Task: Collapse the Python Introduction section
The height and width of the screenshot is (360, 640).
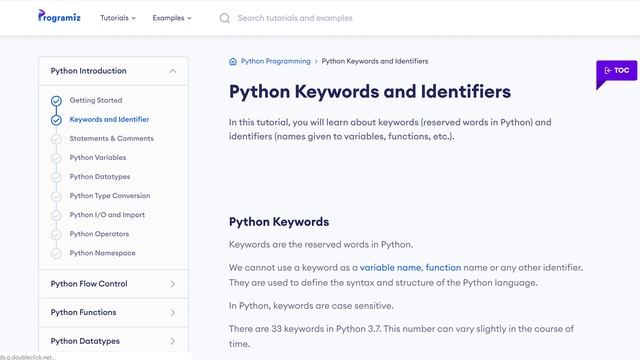Action: [x=113, y=71]
